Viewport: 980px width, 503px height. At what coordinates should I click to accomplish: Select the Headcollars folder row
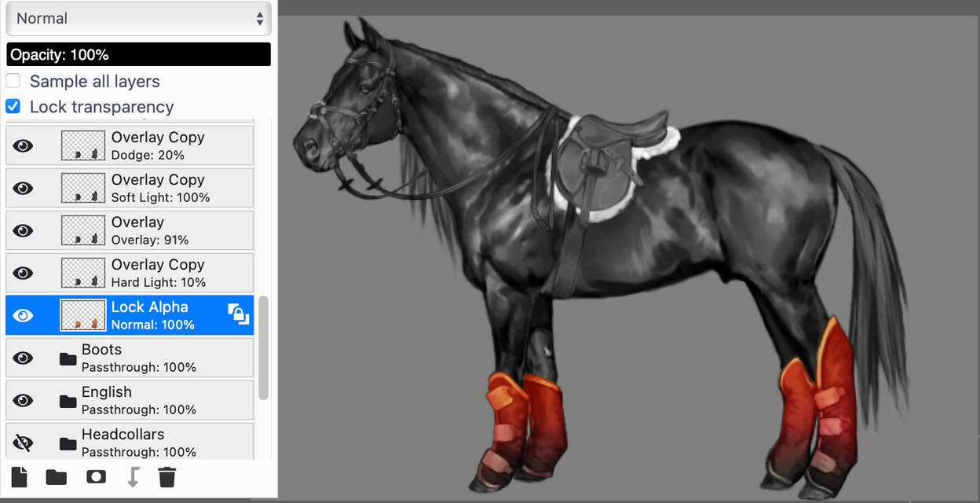pos(130,441)
